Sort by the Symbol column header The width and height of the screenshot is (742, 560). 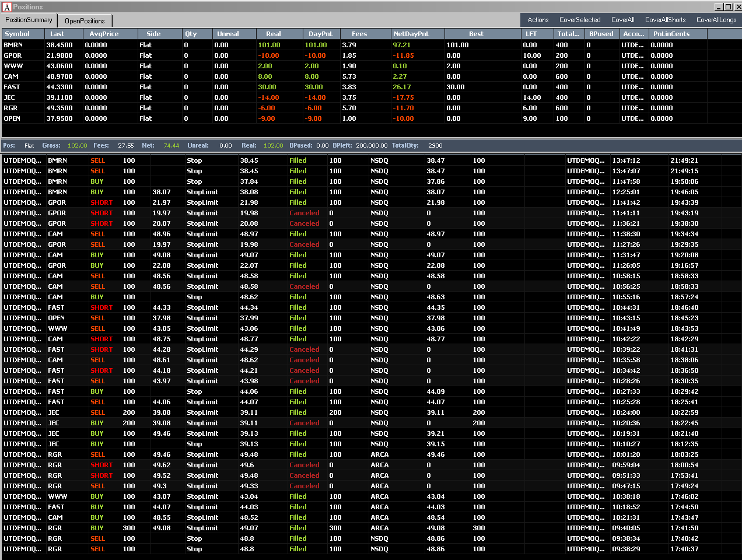pyautogui.click(x=23, y=34)
